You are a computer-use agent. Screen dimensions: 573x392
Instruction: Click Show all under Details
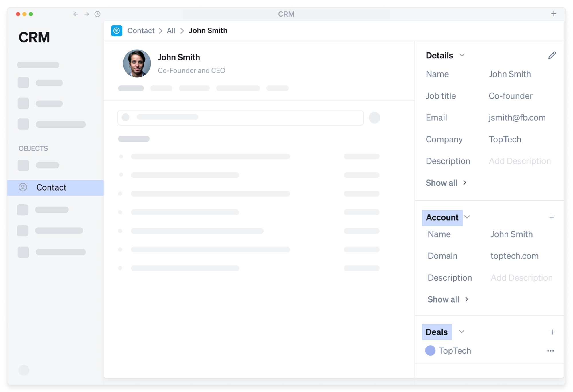tap(446, 183)
